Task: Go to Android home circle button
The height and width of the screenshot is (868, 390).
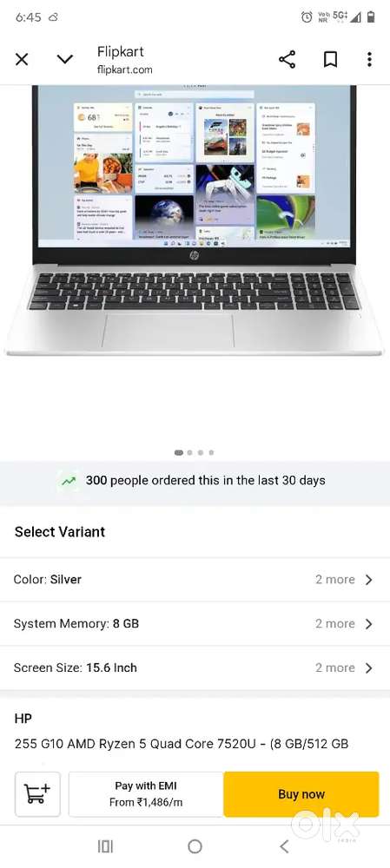Action: point(195,845)
